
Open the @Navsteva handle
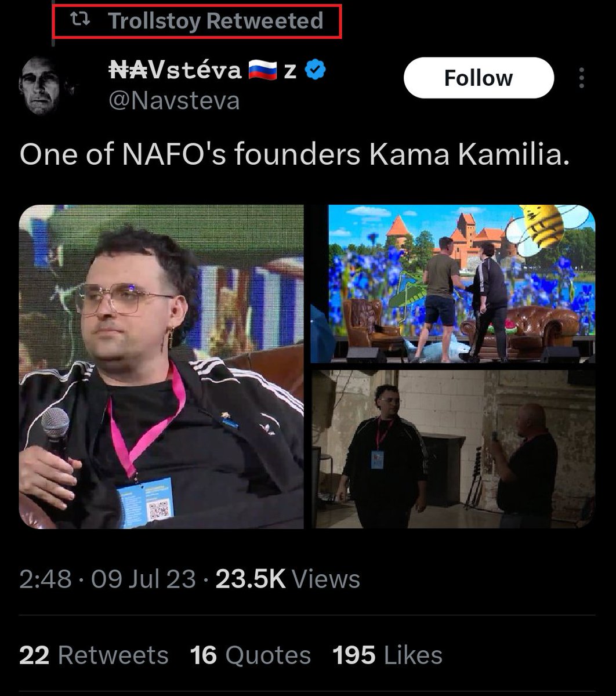174,101
